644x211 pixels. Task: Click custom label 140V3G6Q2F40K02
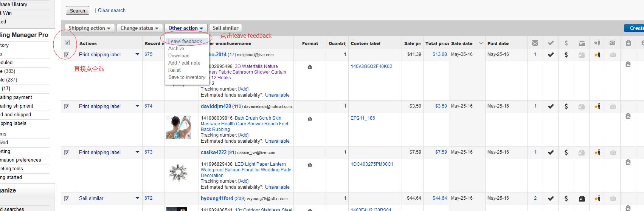[x=371, y=66]
